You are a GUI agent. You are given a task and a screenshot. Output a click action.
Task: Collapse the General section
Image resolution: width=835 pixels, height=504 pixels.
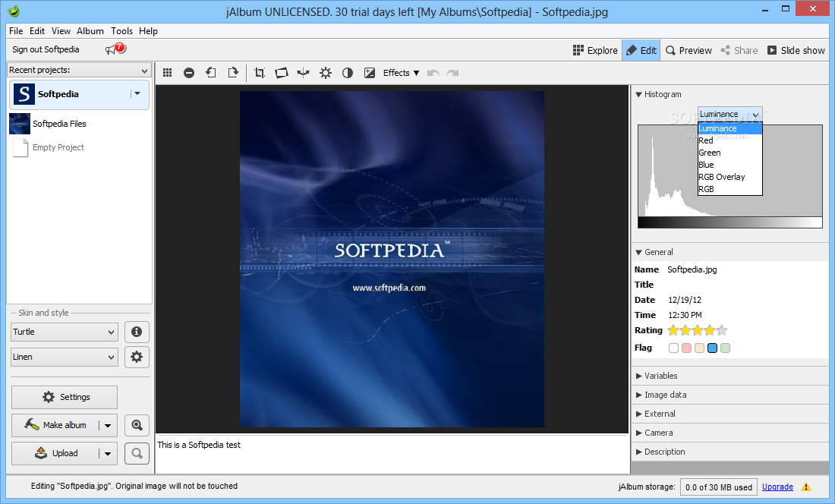click(x=638, y=252)
